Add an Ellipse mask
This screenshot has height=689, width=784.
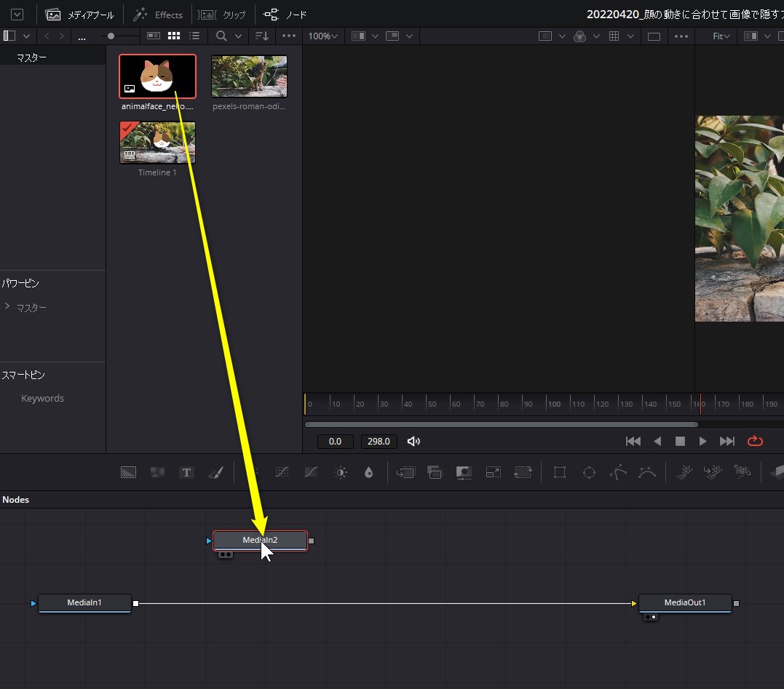pyautogui.click(x=589, y=472)
